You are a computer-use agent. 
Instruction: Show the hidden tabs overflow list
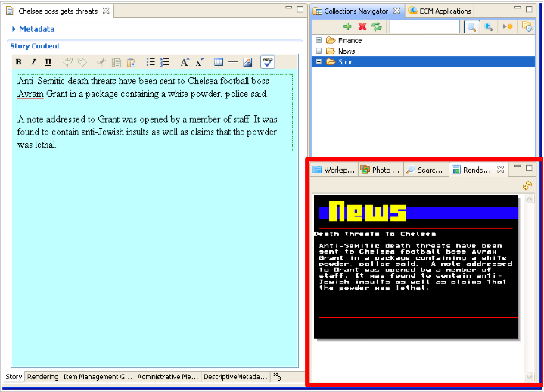277,376
